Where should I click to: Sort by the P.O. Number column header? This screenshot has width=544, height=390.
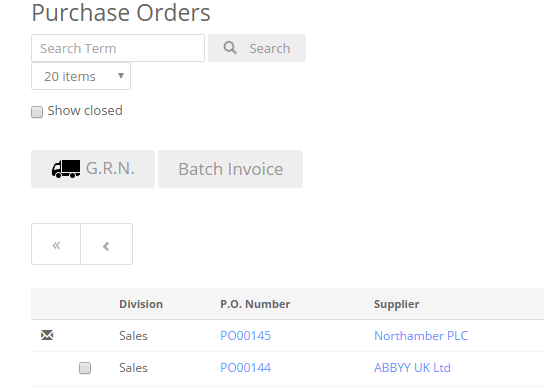pyautogui.click(x=255, y=304)
